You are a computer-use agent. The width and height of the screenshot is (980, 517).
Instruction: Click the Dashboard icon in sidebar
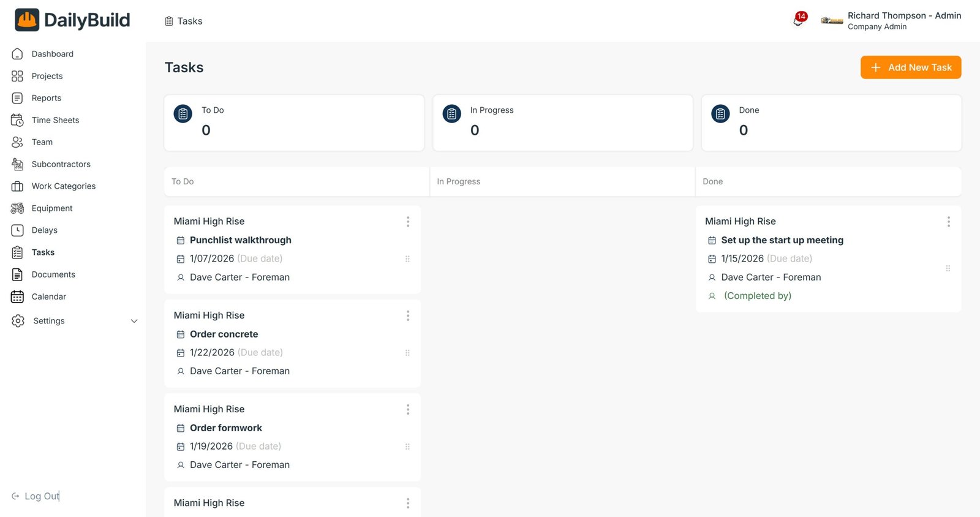tap(17, 54)
